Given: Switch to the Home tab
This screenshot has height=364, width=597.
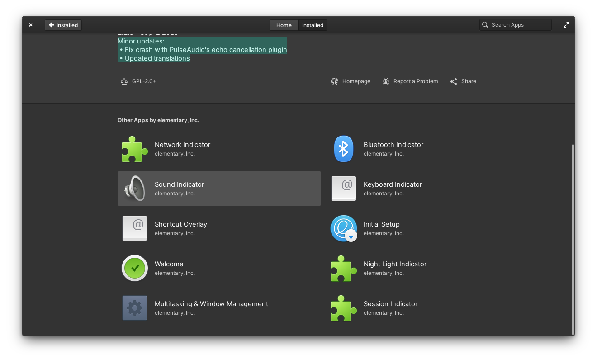Looking at the screenshot, I should (x=284, y=25).
